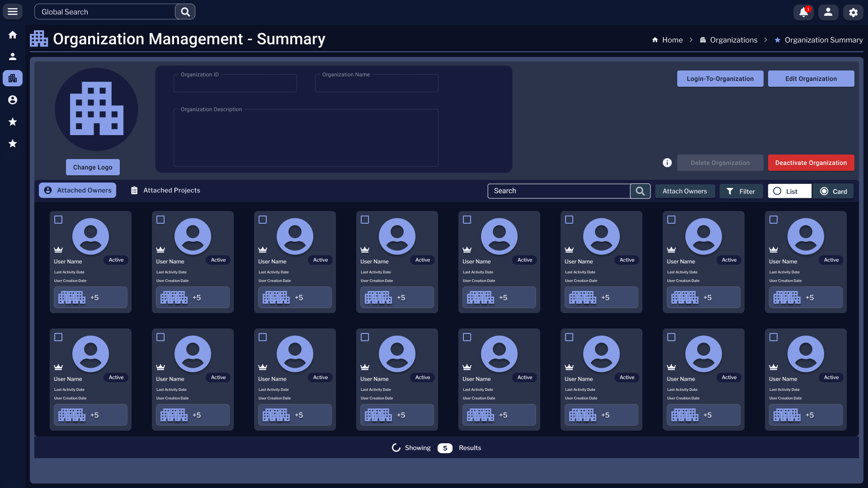Click the info icon beside Delete Organization
The image size is (868, 488).
[x=667, y=163]
